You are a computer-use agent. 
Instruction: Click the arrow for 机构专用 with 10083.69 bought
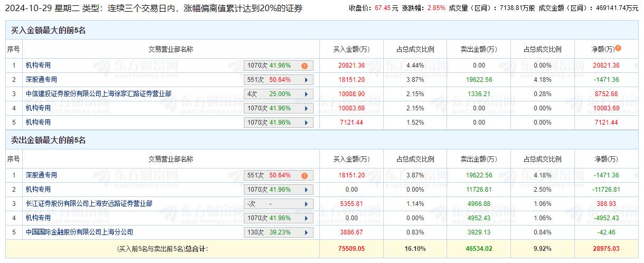[306, 109]
